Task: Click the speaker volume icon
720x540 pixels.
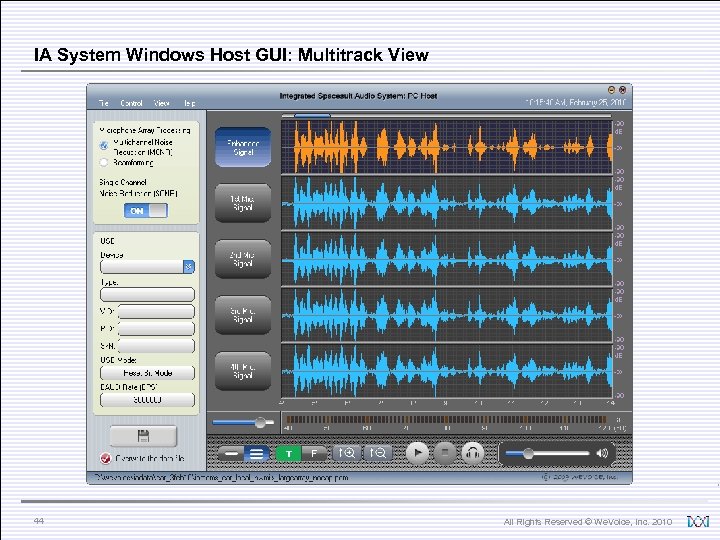Action: (x=602, y=453)
